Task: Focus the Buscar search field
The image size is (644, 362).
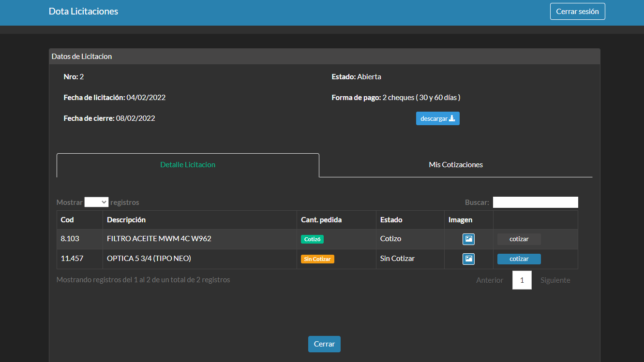Action: point(535,202)
